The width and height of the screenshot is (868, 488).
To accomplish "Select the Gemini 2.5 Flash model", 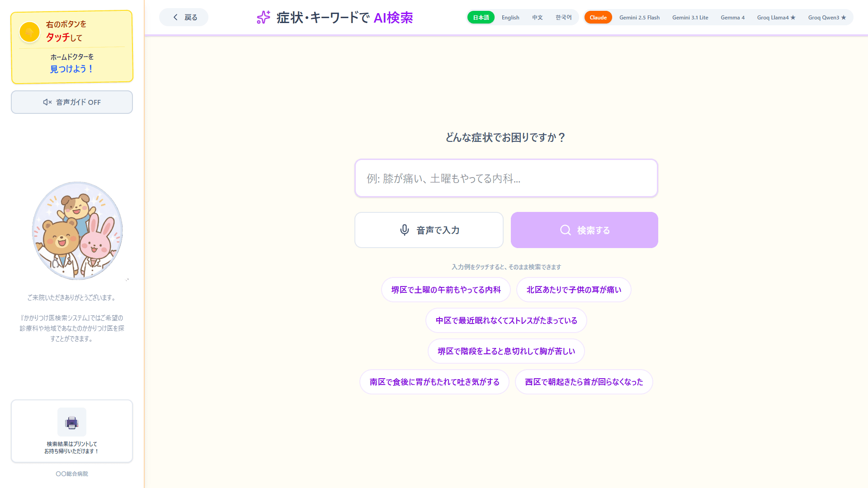I will click(639, 17).
